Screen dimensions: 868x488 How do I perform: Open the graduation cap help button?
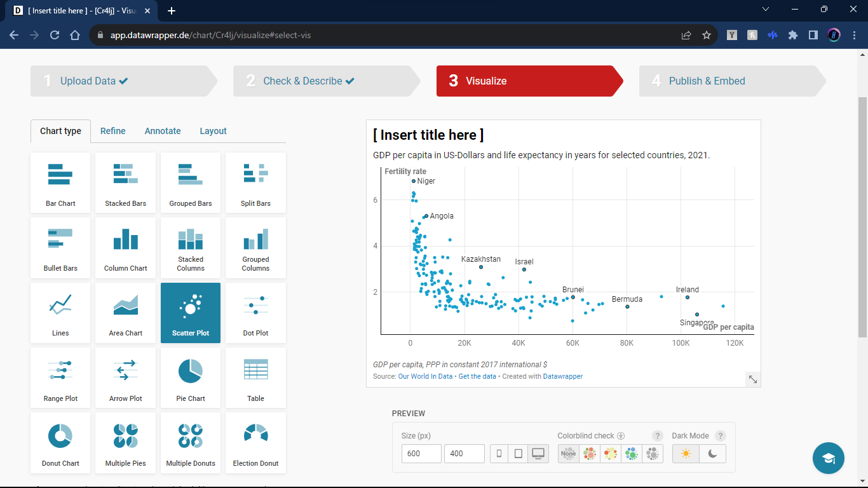click(x=828, y=458)
